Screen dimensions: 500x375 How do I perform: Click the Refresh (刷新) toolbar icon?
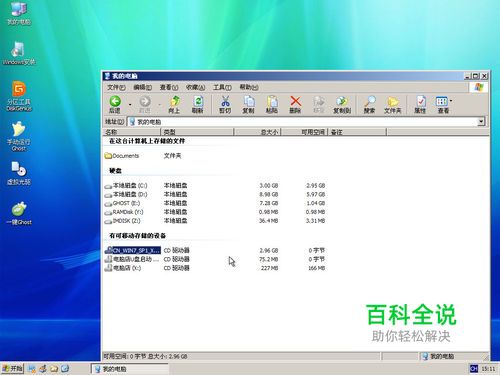point(198,104)
